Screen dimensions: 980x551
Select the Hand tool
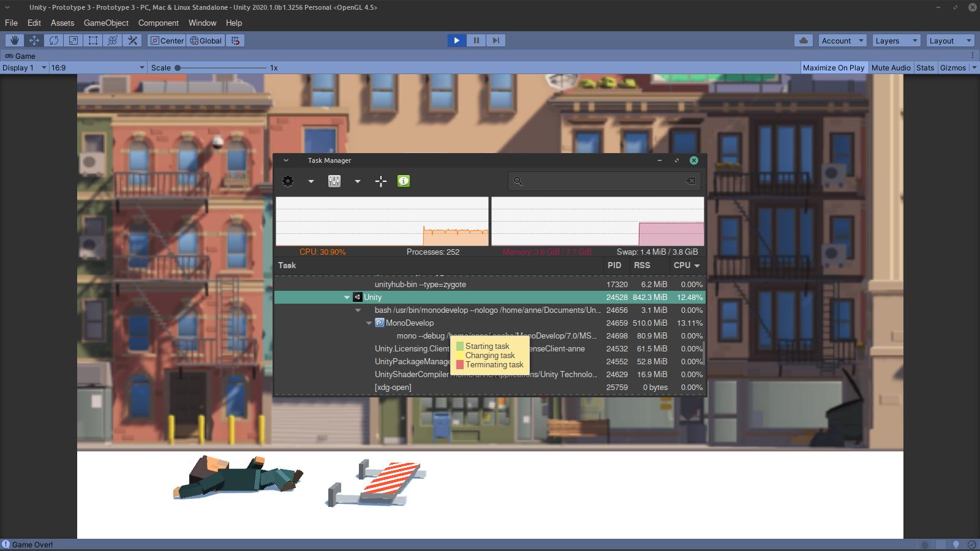click(x=15, y=40)
